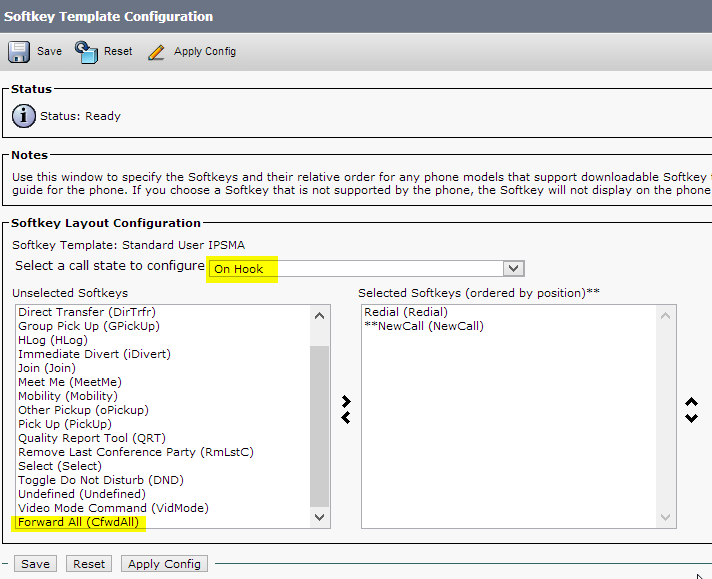The height and width of the screenshot is (579, 712).
Task: Click the Save floppy disk icon in toolbar
Action: tap(19, 51)
